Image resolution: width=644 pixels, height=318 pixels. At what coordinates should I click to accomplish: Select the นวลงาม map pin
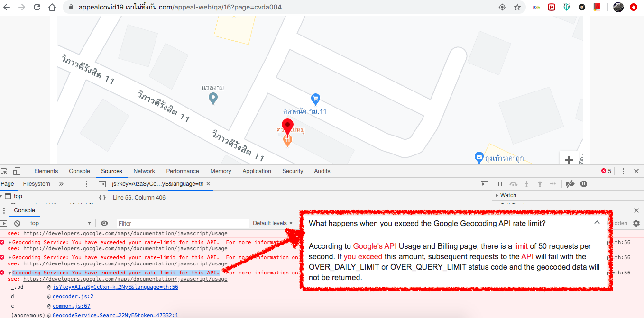213,99
